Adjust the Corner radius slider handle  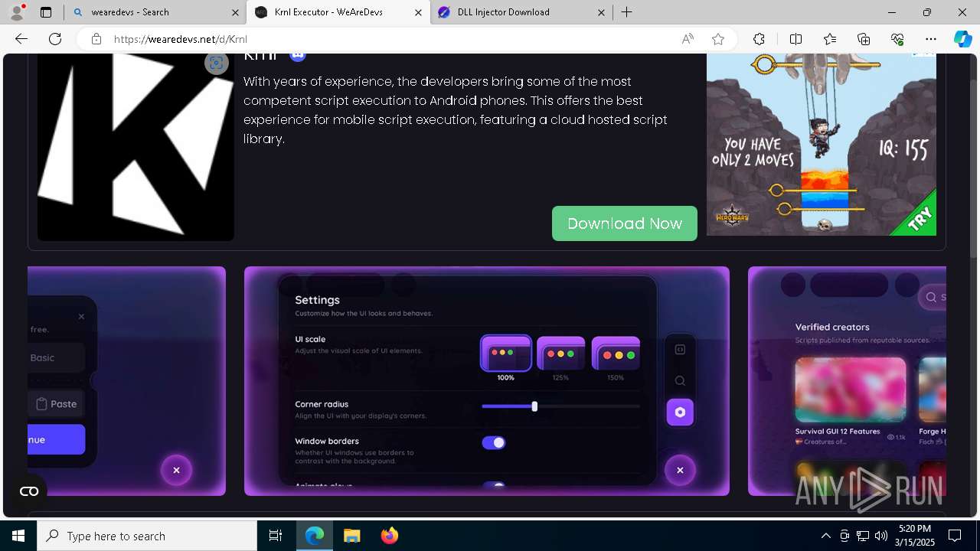[534, 406]
